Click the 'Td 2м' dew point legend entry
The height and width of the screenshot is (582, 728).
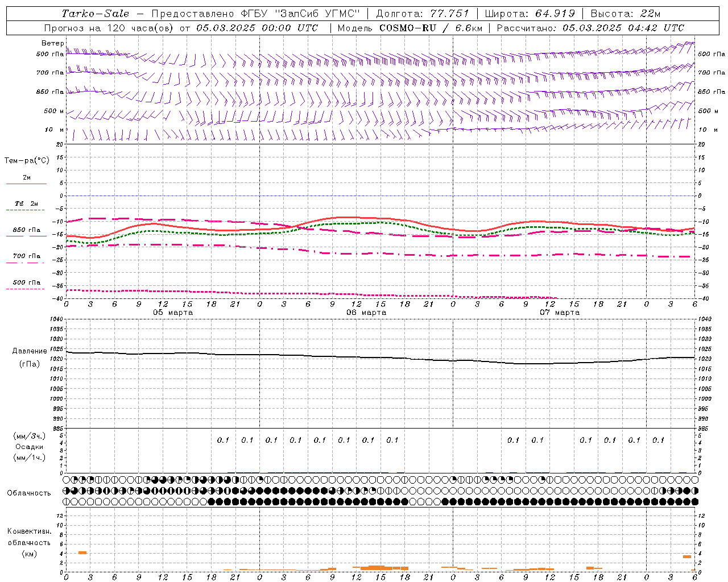26,203
